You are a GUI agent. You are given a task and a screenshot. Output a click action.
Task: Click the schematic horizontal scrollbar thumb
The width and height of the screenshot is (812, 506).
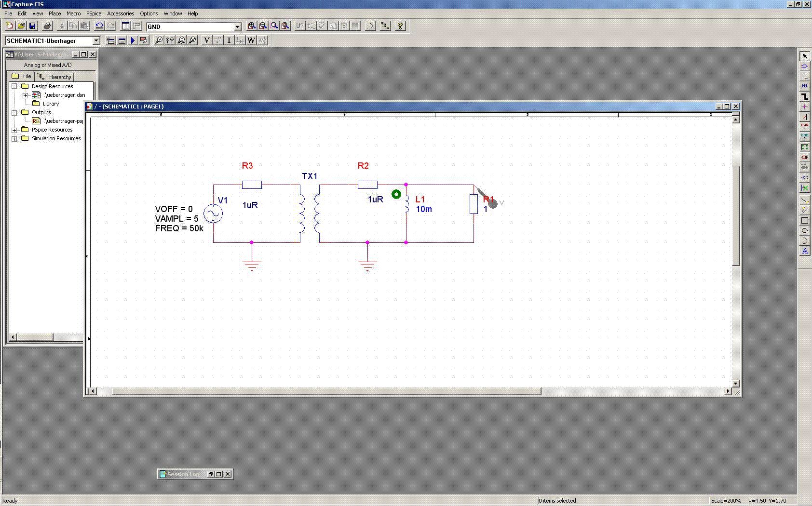pos(326,391)
